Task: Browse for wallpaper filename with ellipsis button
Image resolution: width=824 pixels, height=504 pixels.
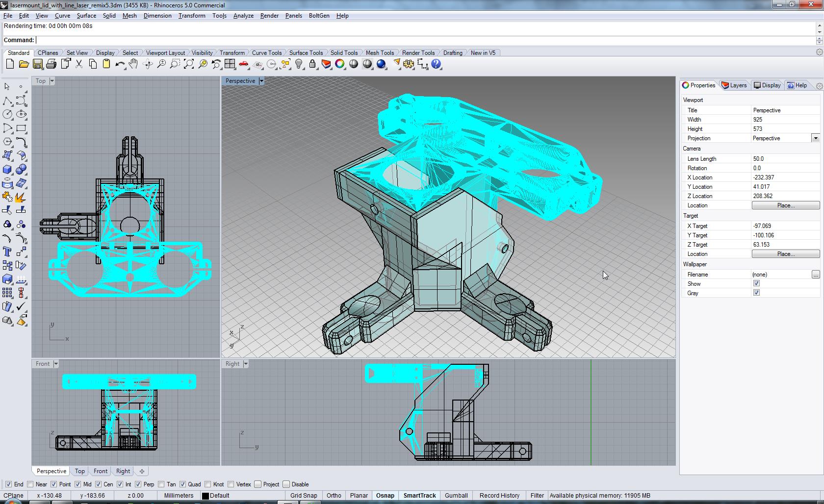Action: (x=815, y=275)
